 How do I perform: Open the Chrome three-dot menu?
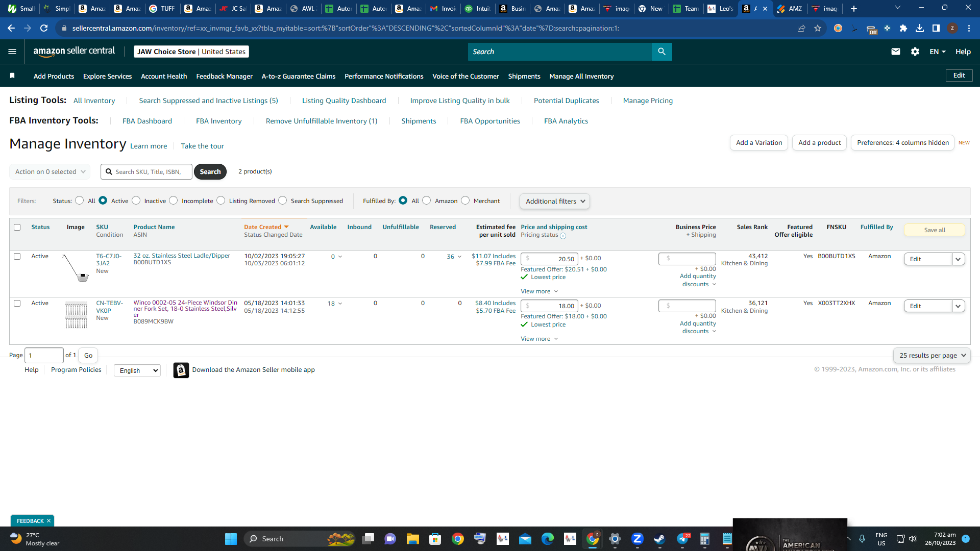click(969, 29)
